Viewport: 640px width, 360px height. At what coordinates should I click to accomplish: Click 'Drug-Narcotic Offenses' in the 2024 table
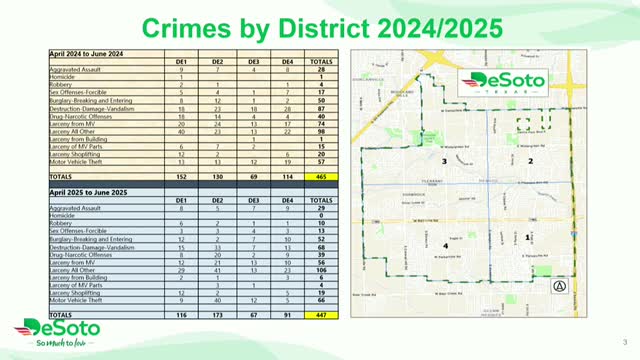tap(81, 116)
